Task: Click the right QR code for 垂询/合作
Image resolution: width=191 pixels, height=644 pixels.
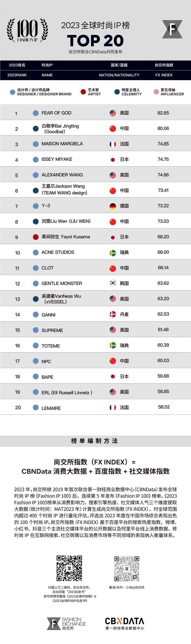Action: (127, 568)
